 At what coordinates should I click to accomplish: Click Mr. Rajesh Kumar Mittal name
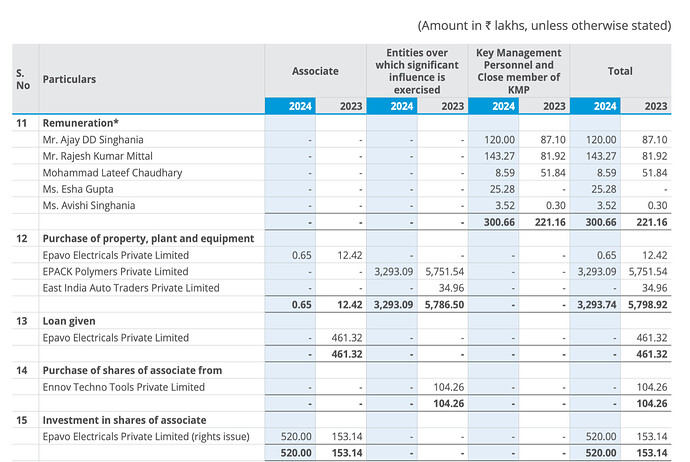(99, 156)
